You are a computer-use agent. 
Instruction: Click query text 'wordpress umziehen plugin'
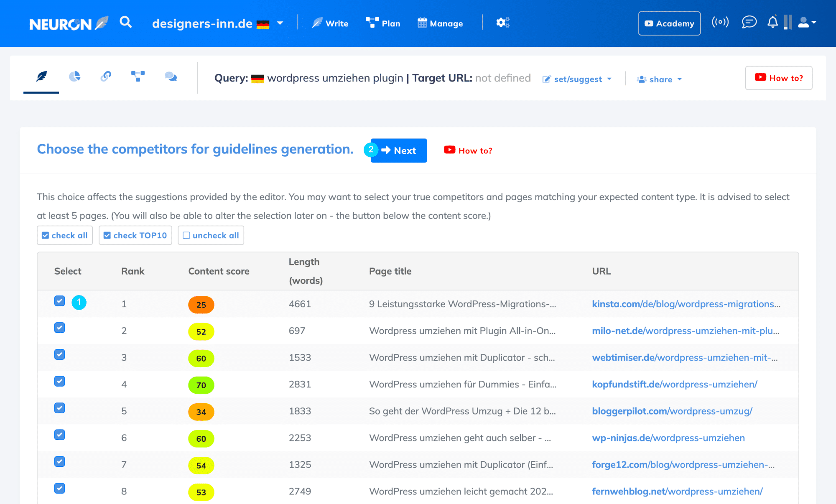335,78
